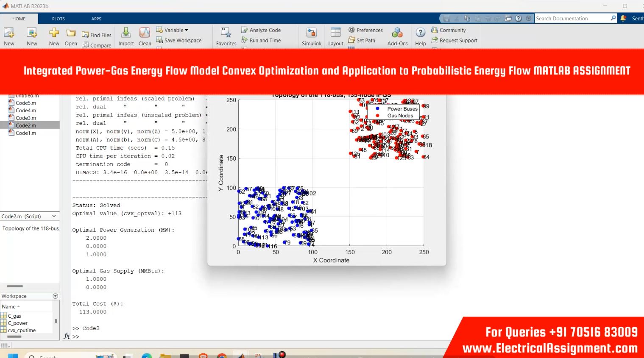This screenshot has height=358, width=644.
Task: Select the C_power variable in Workspace
Action: tap(17, 323)
